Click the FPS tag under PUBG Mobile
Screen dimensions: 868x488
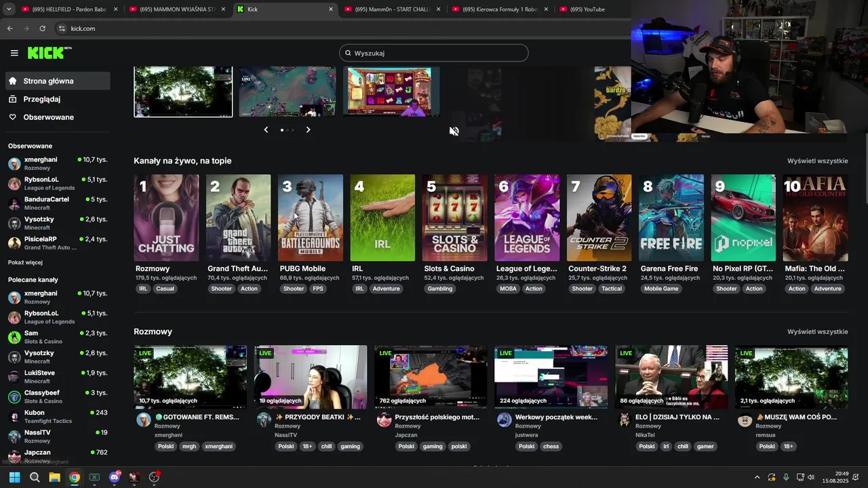[x=318, y=289]
